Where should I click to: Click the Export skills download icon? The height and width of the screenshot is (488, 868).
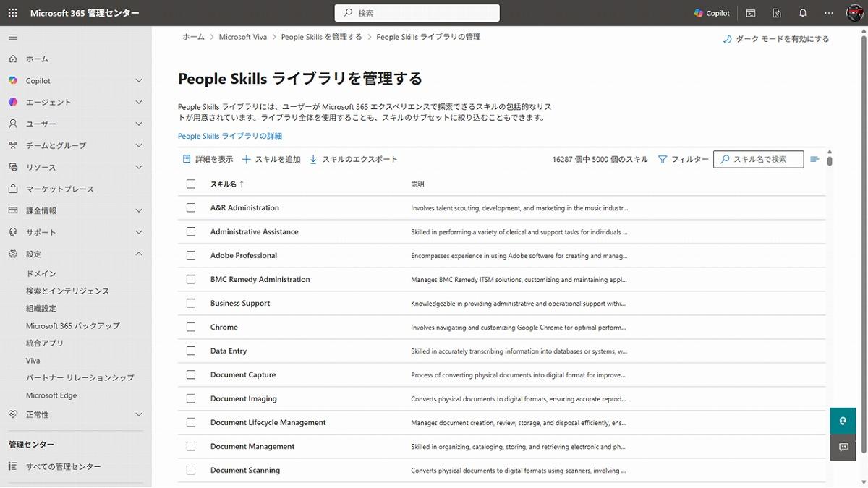(x=313, y=159)
